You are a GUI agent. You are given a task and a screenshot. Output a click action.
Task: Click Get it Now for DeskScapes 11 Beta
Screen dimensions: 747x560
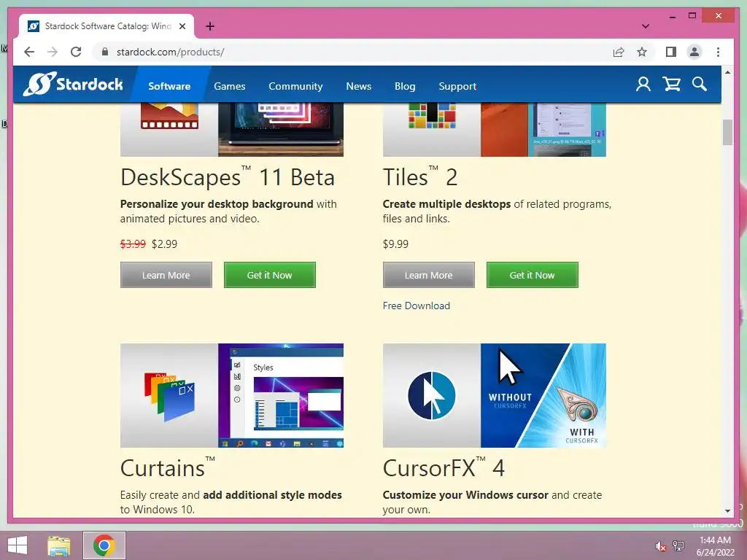click(x=270, y=275)
